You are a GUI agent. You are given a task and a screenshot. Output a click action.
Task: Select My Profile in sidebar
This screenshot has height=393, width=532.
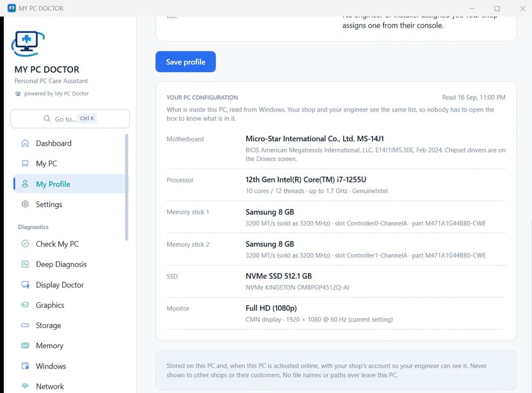click(69, 184)
